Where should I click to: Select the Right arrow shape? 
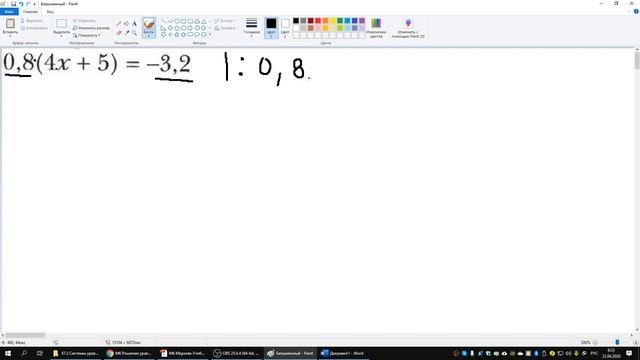click(x=190, y=28)
